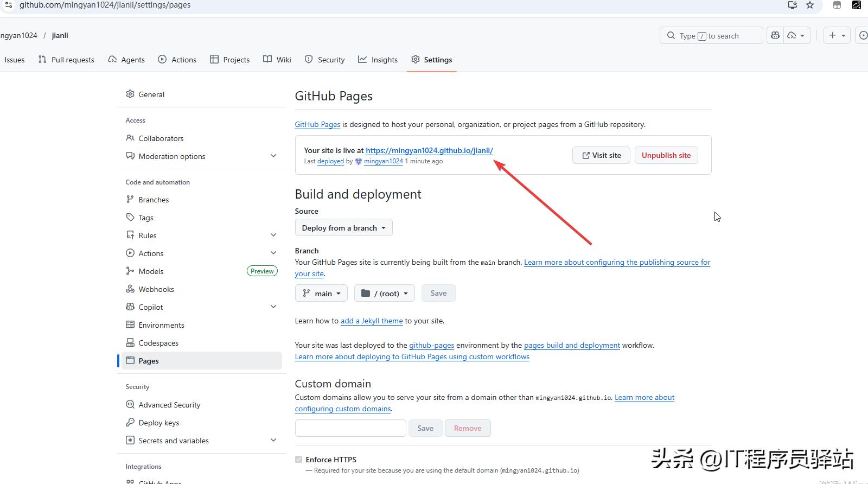This screenshot has height=484, width=868.
Task: Switch to the Insights tab
Action: (x=378, y=60)
